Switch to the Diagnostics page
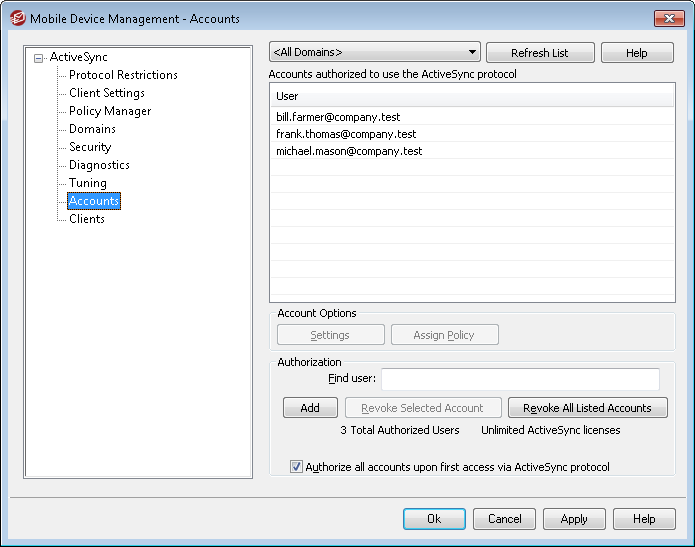Screen dimensions: 695x547 (x=99, y=165)
